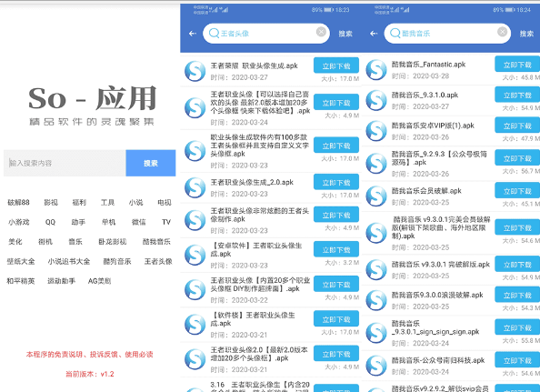540x392 pixels.
Task: Select the 破解88 category tag
Action: [x=18, y=202]
